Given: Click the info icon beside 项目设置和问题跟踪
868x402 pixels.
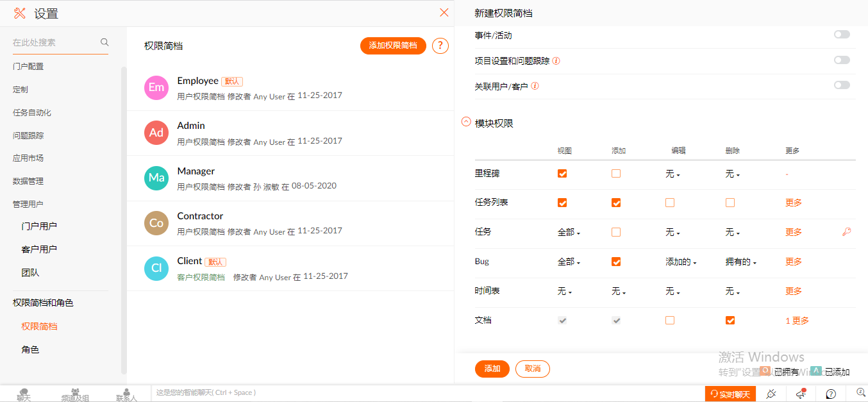Looking at the screenshot, I should pyautogui.click(x=556, y=61).
